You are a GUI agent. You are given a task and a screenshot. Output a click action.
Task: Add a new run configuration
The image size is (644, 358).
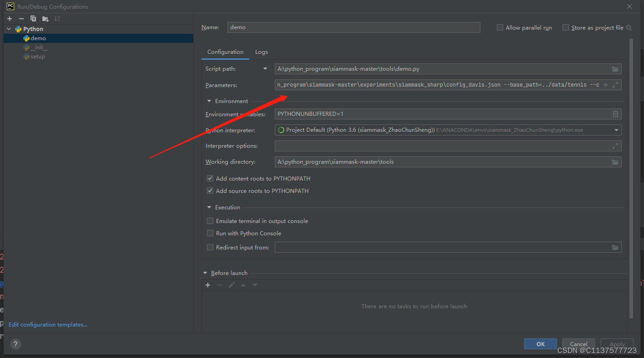tap(9, 18)
